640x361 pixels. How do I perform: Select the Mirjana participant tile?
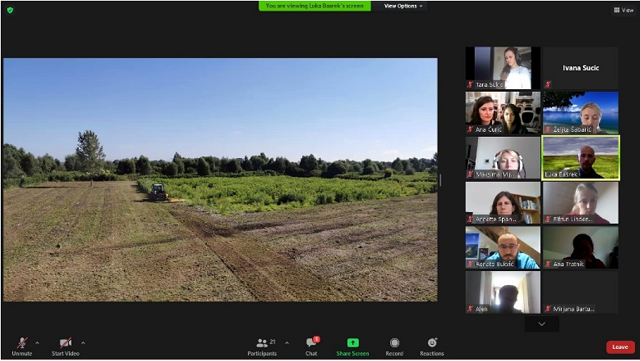tap(580, 292)
